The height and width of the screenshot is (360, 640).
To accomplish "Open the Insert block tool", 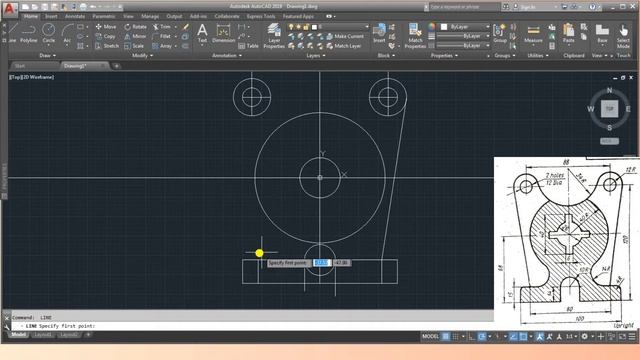I will (379, 33).
